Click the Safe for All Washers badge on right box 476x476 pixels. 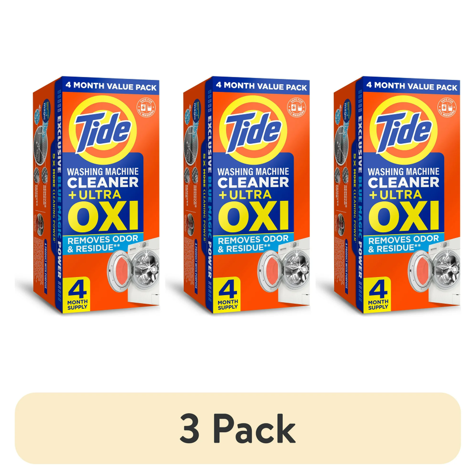pyautogui.click(x=447, y=107)
